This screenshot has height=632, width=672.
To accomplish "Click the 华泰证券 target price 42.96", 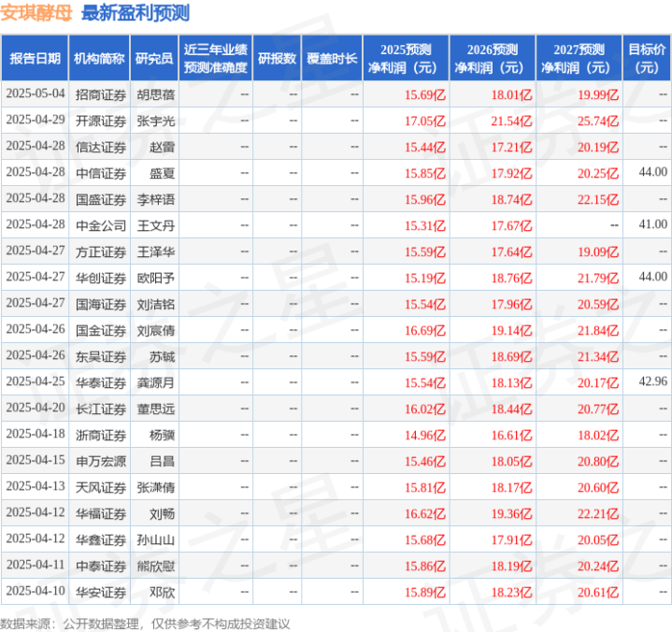I will point(652,381).
